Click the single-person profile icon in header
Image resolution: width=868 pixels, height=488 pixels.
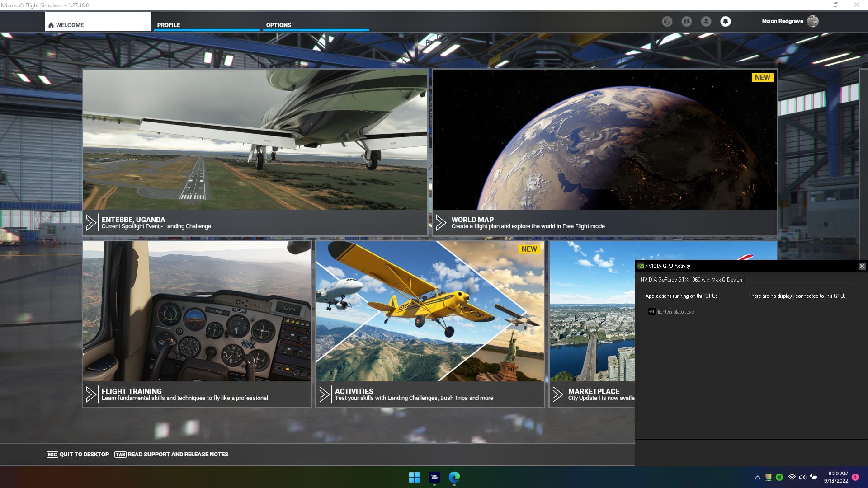[x=706, y=21]
